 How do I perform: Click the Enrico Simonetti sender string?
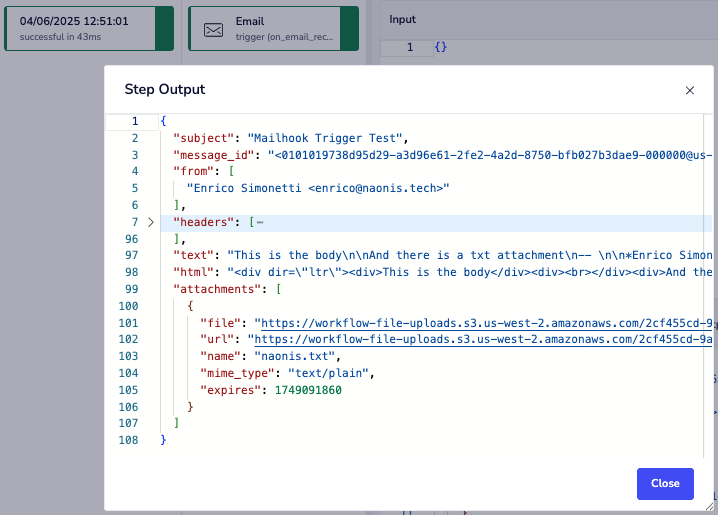[x=318, y=188]
